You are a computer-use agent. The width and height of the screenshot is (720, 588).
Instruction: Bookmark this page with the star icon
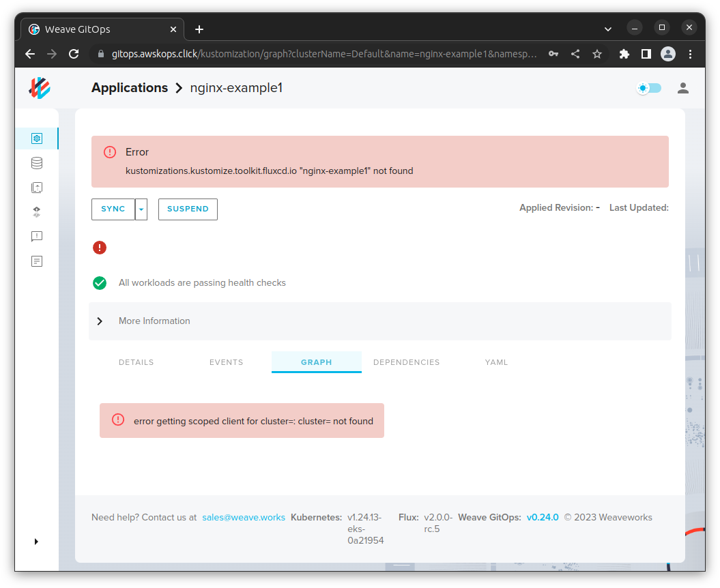point(597,54)
